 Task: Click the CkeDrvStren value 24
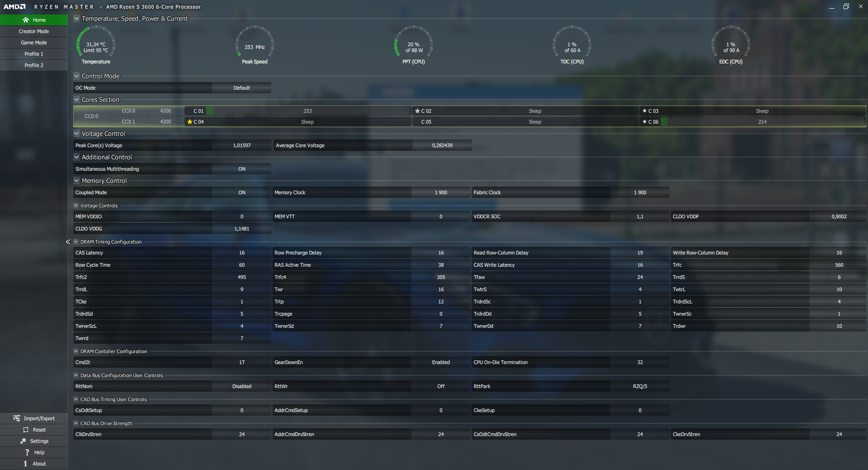839,434
